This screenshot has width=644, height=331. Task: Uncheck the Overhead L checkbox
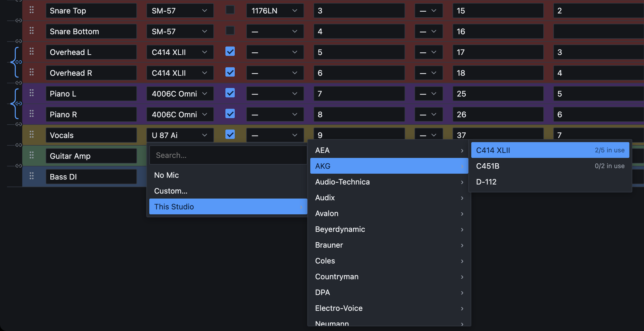pyautogui.click(x=230, y=51)
